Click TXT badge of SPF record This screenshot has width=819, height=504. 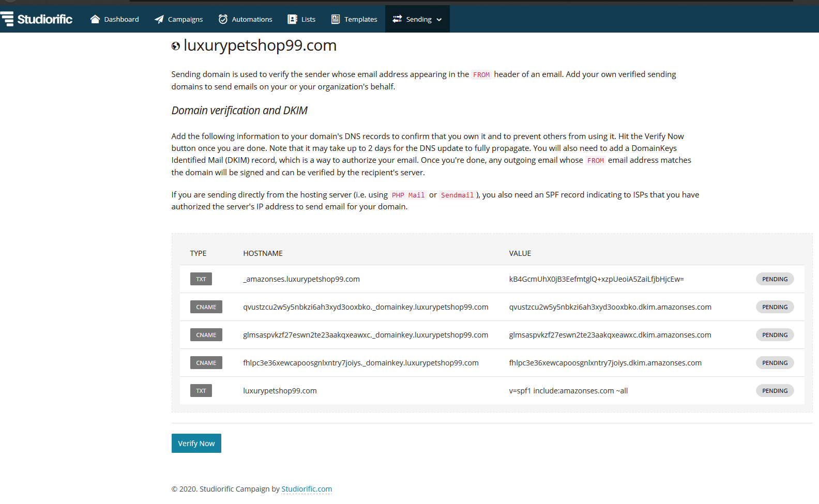click(x=201, y=391)
